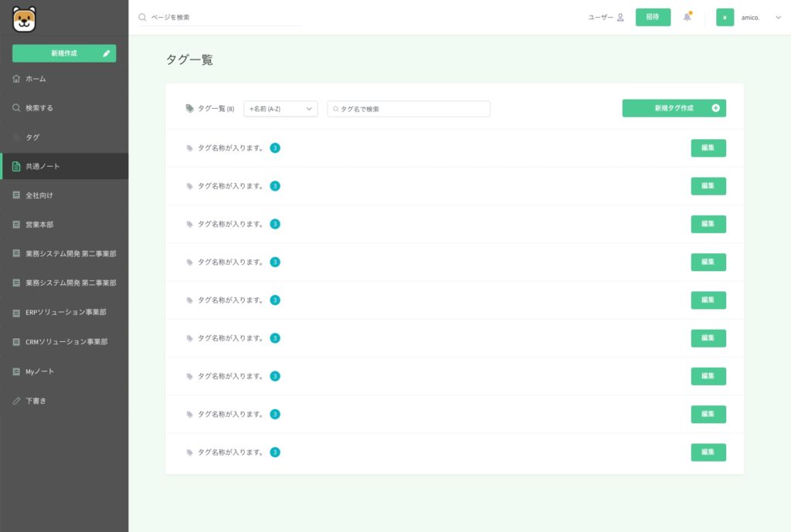Click the user profile icon beside ユーザー
Screen dimensions: 791x532
pos(620,17)
